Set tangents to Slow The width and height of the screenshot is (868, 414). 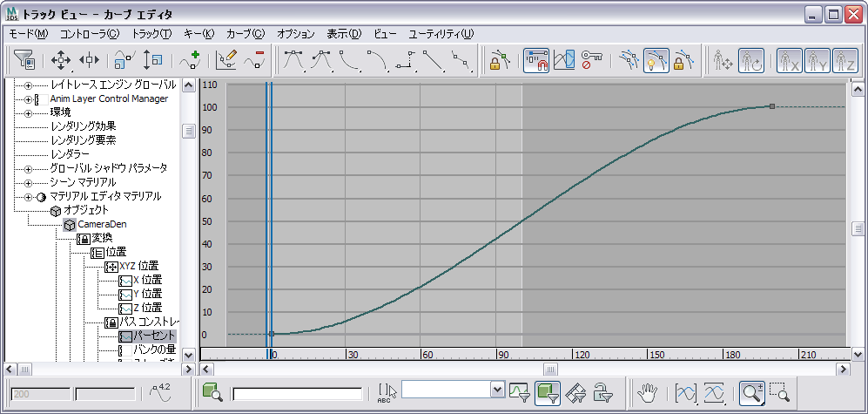point(378,60)
